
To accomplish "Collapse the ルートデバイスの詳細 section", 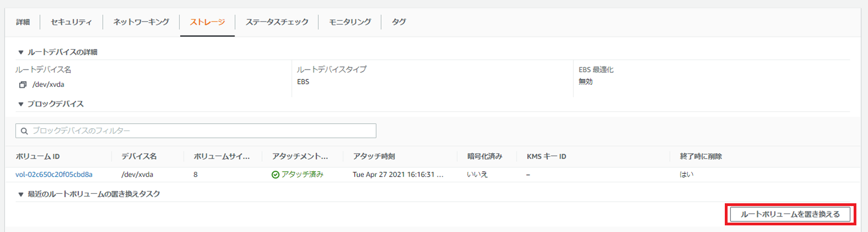I will (21, 52).
